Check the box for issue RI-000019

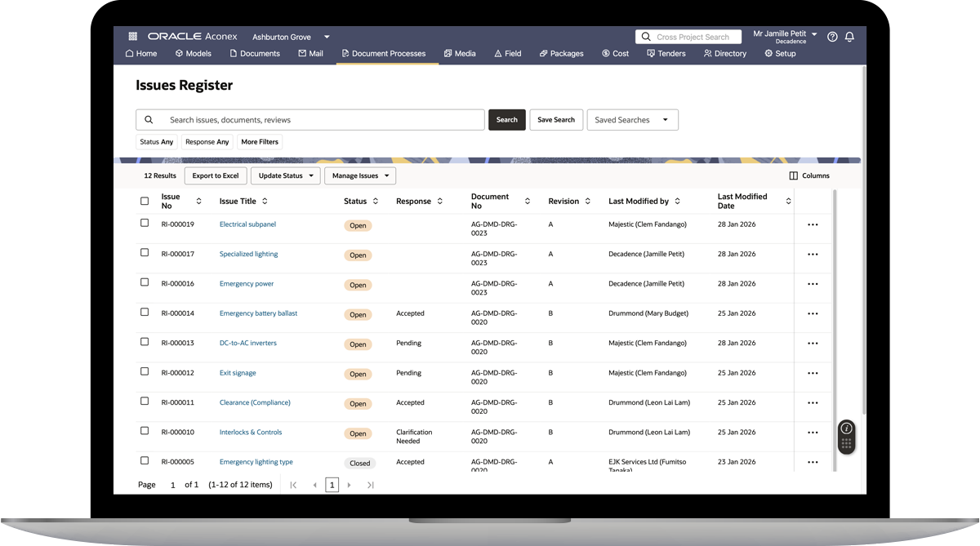(x=145, y=223)
